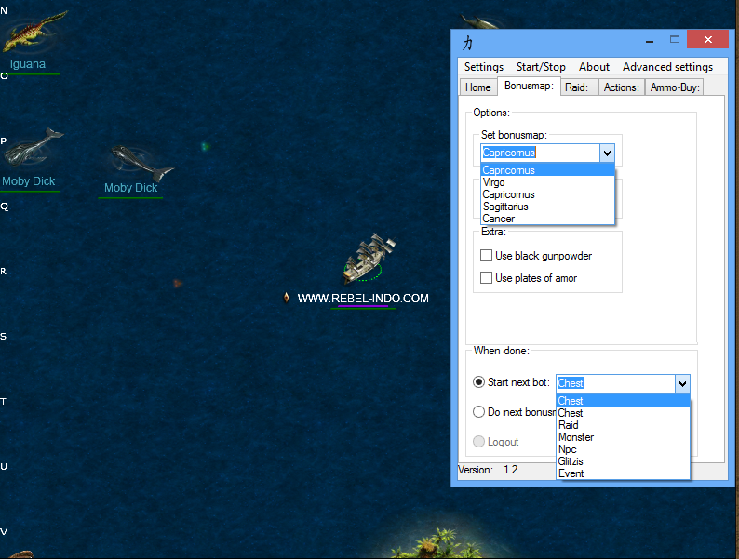Screen dimensions: 739x560
Task: Click the sailing ship in the sea
Action: click(369, 259)
